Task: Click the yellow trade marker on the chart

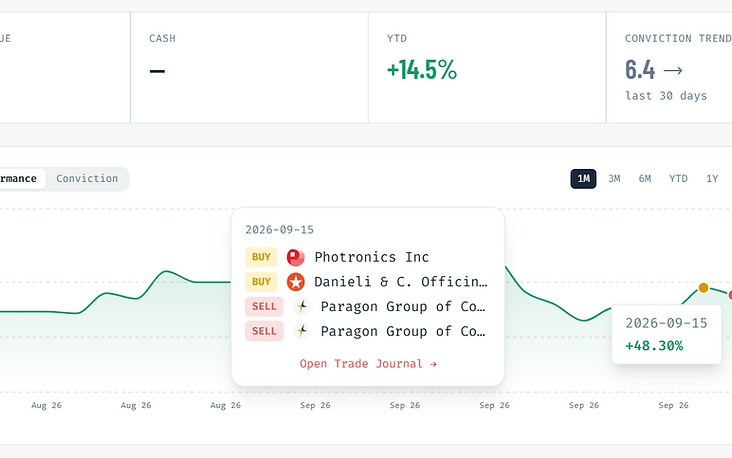Action: 703,288
